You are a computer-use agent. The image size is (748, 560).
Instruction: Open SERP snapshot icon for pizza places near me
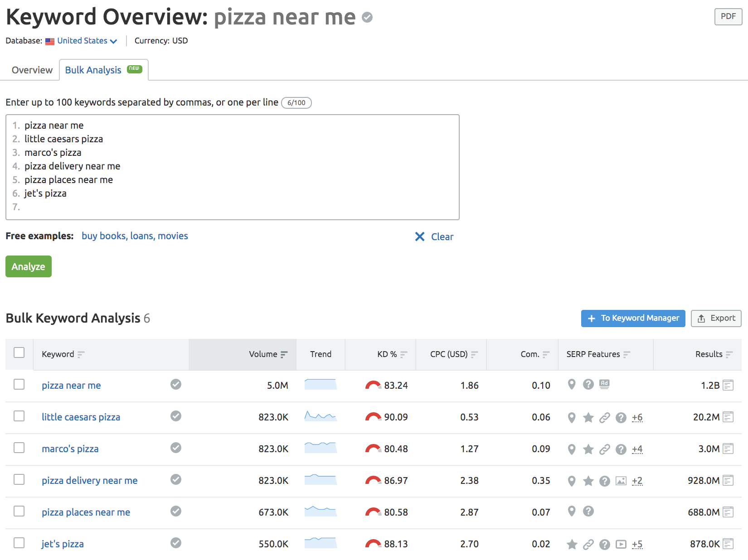click(x=728, y=512)
